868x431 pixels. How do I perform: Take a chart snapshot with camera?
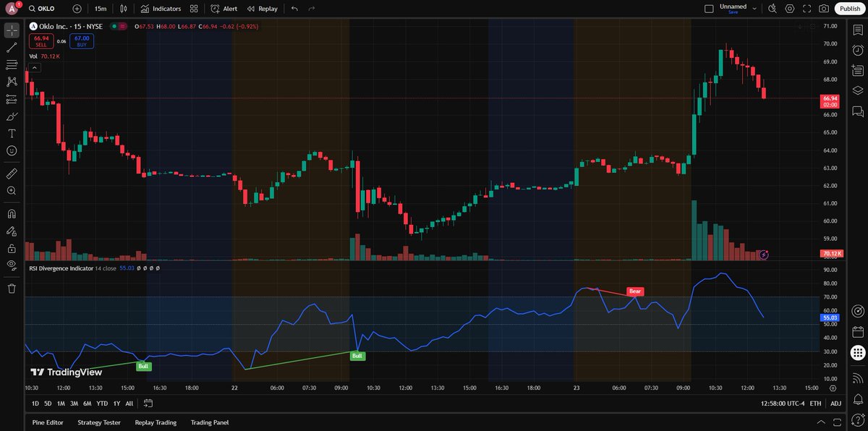click(x=824, y=9)
